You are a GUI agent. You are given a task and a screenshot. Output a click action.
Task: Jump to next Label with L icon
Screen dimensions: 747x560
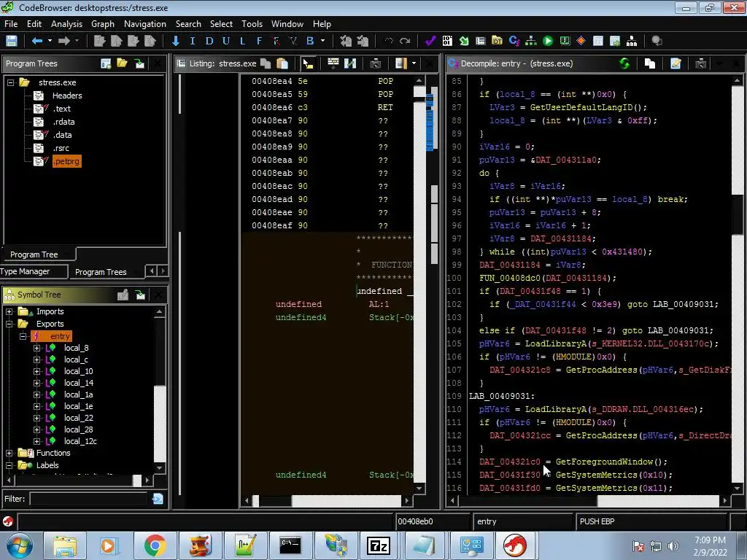point(242,41)
